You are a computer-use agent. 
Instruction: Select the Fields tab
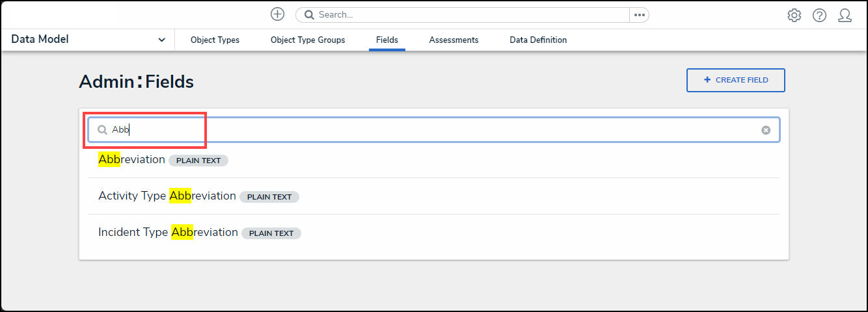click(387, 40)
